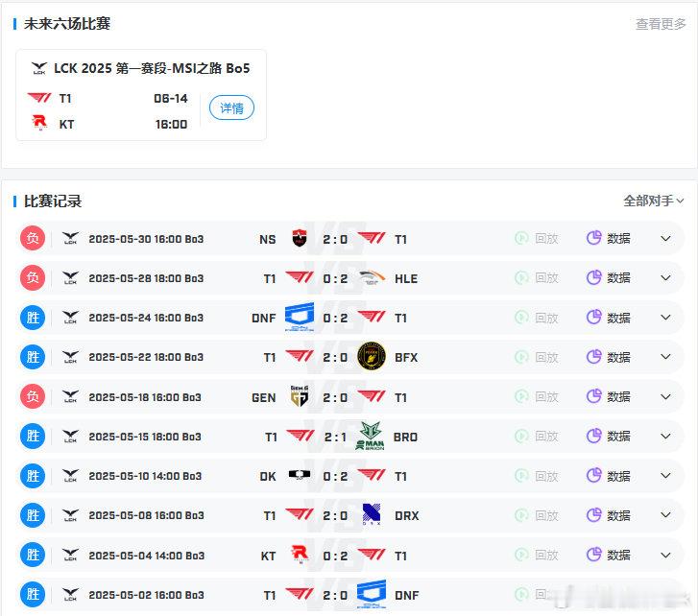Click the GEN team logo
The image size is (698, 616).
[300, 396]
